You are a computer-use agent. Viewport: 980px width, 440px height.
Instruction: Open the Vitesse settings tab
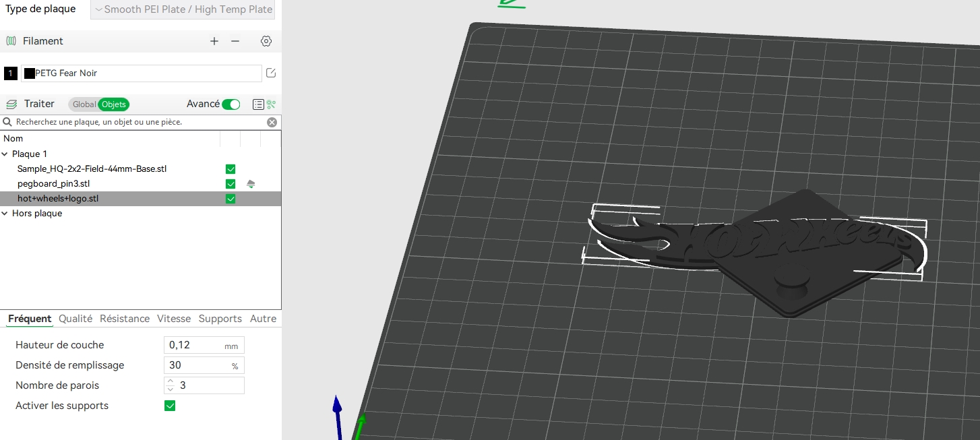(174, 319)
